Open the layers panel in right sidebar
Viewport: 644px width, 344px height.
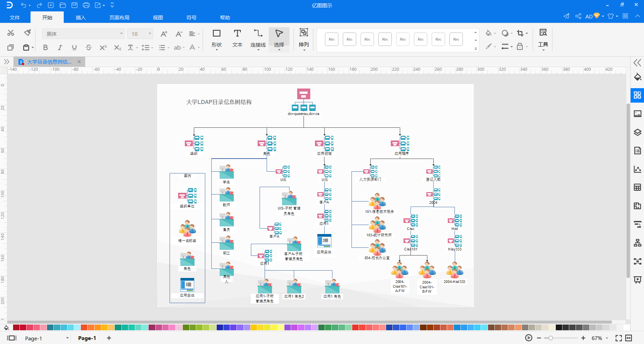pyautogui.click(x=637, y=132)
